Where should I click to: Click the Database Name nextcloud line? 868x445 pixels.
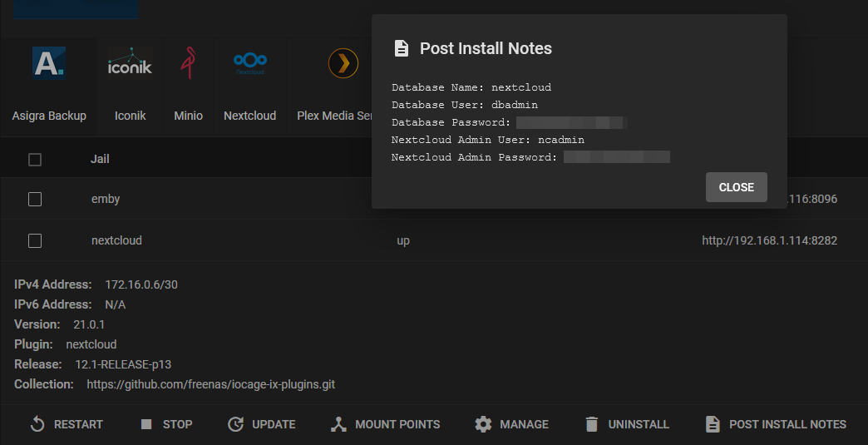pos(471,87)
